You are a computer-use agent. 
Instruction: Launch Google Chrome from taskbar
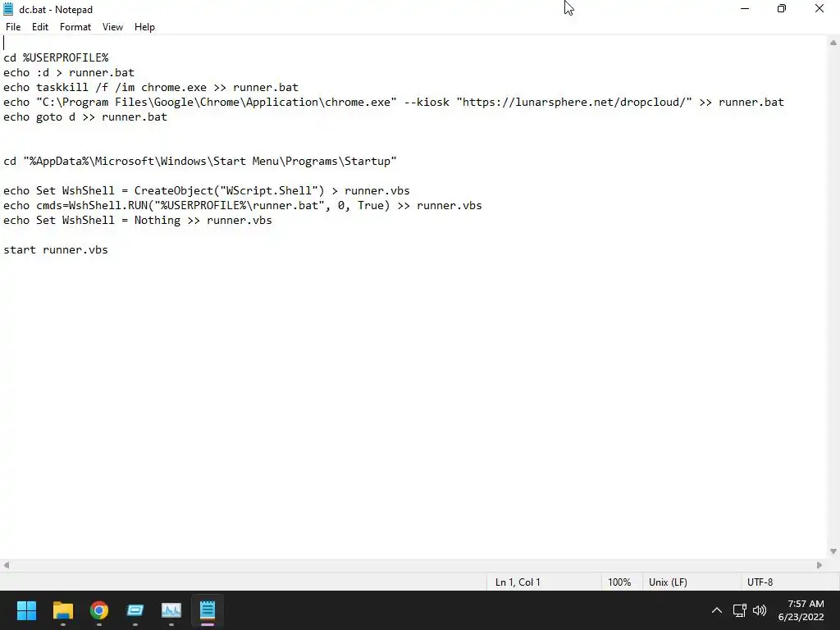tap(98, 610)
